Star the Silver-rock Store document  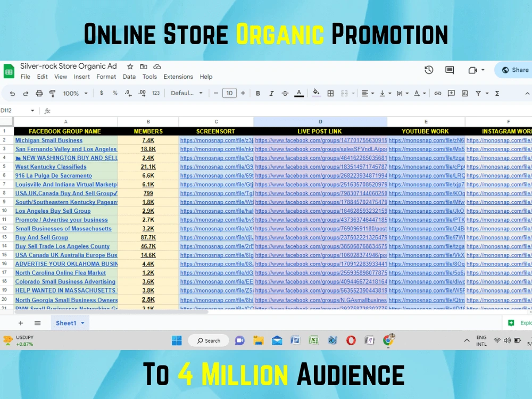coord(130,66)
